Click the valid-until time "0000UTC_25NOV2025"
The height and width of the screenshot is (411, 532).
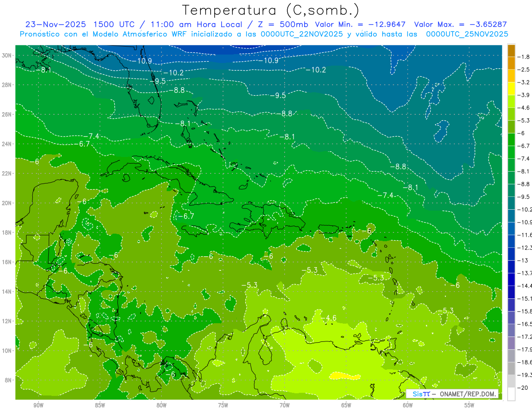pyautogui.click(x=467, y=34)
